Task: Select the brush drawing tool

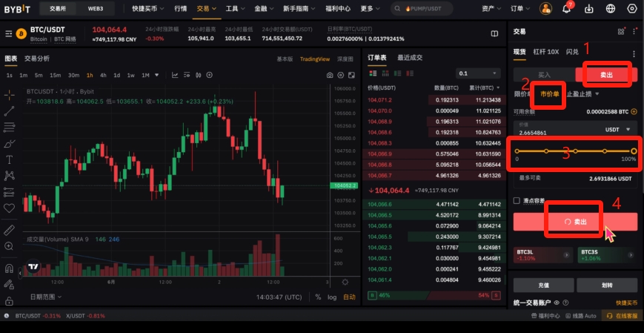Action: pos(9,143)
